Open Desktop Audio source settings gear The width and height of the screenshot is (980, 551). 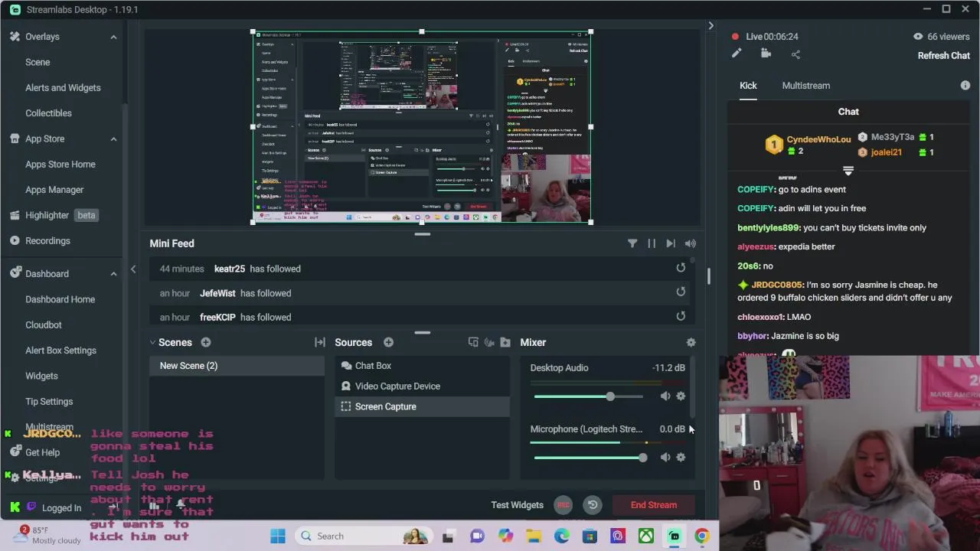pyautogui.click(x=681, y=396)
